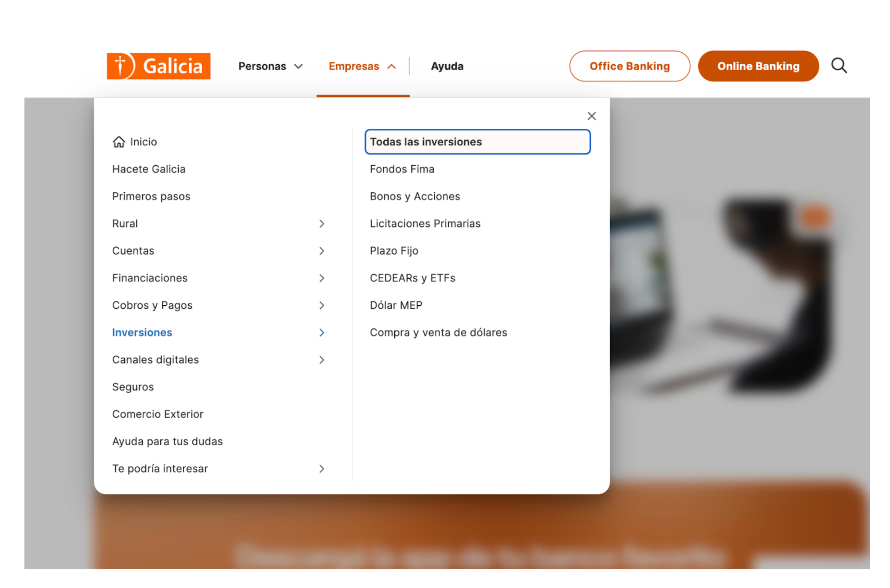Image resolution: width=890 pixels, height=588 pixels.
Task: Expand the Cobros y Pagos chevron
Action: pyautogui.click(x=321, y=305)
